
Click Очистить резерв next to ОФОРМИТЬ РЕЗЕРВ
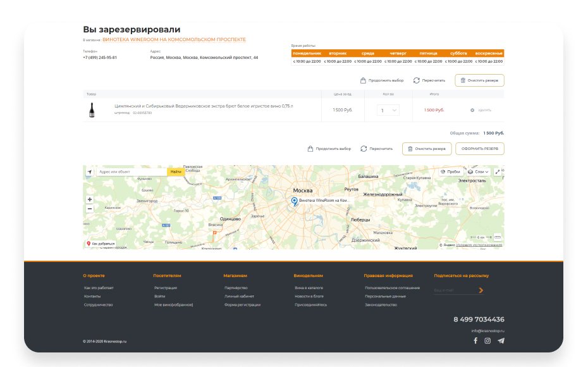[x=427, y=149]
